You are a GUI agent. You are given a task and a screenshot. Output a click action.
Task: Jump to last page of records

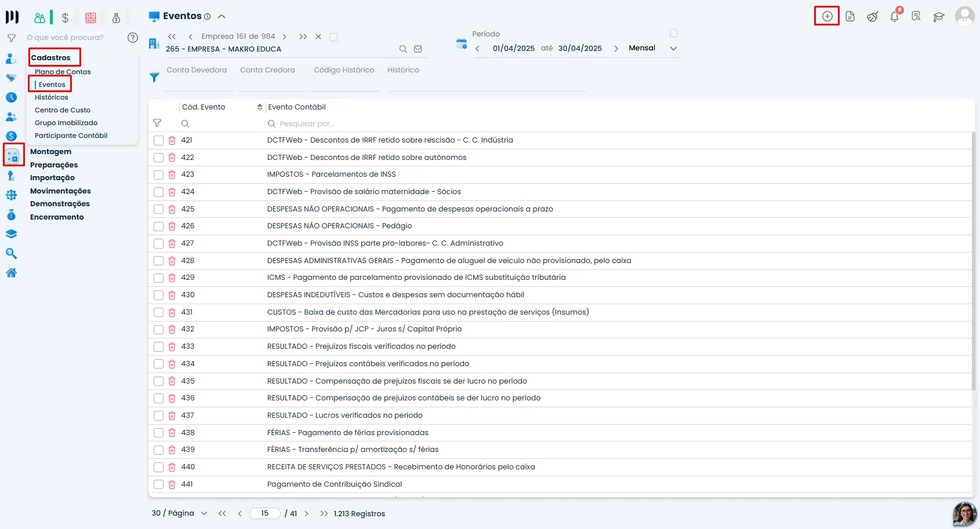(324, 513)
